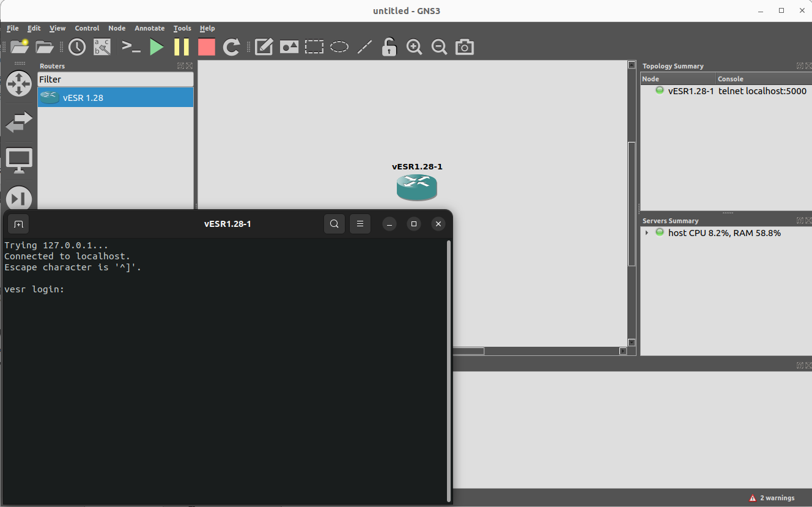Click the Node column header

point(679,79)
